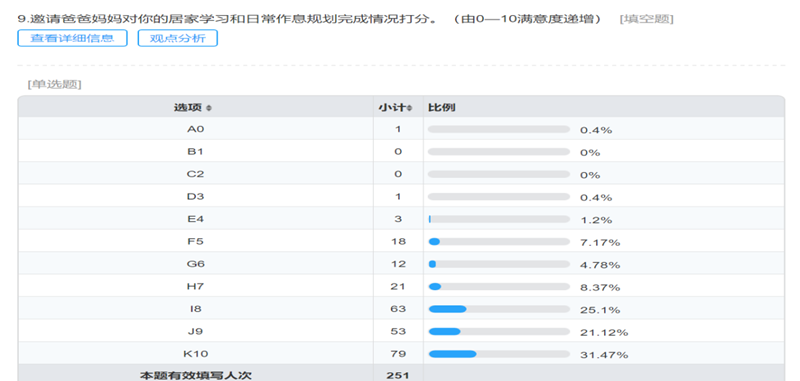Click the question 9 title text

click(309, 19)
